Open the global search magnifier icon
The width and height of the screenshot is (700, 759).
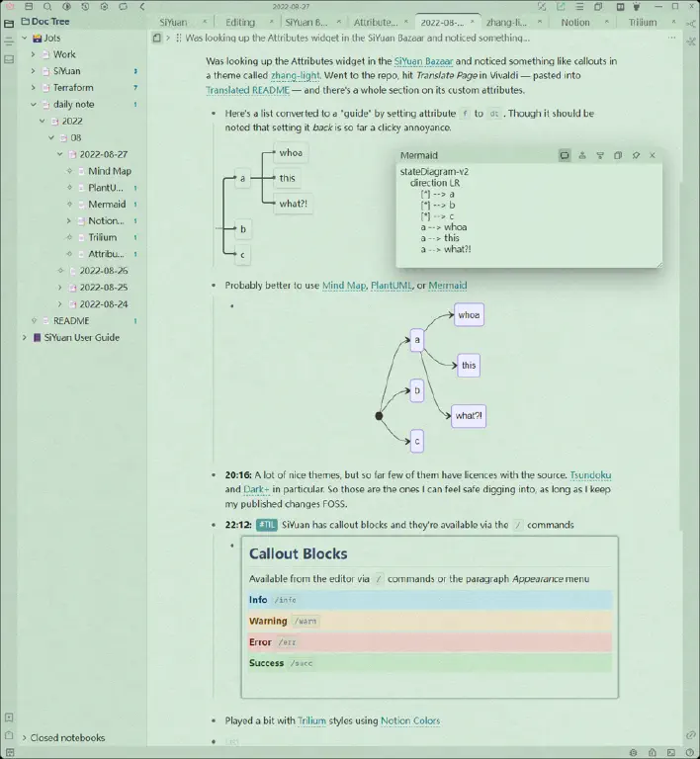[47, 7]
